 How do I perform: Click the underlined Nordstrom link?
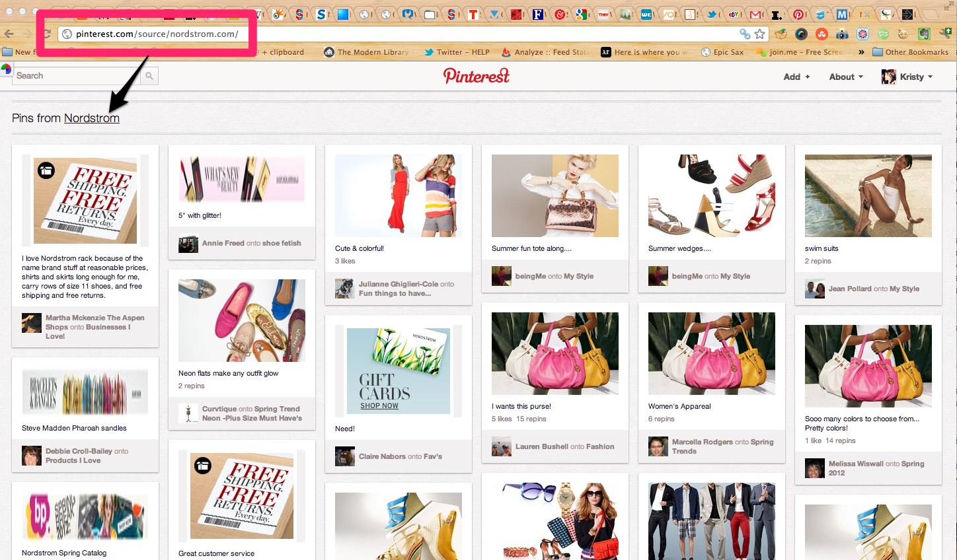coord(92,118)
